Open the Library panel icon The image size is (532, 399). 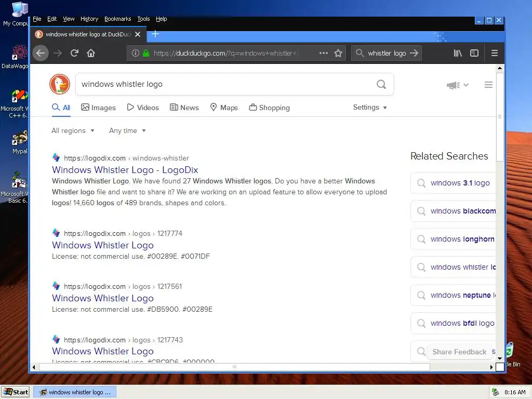[x=458, y=53]
